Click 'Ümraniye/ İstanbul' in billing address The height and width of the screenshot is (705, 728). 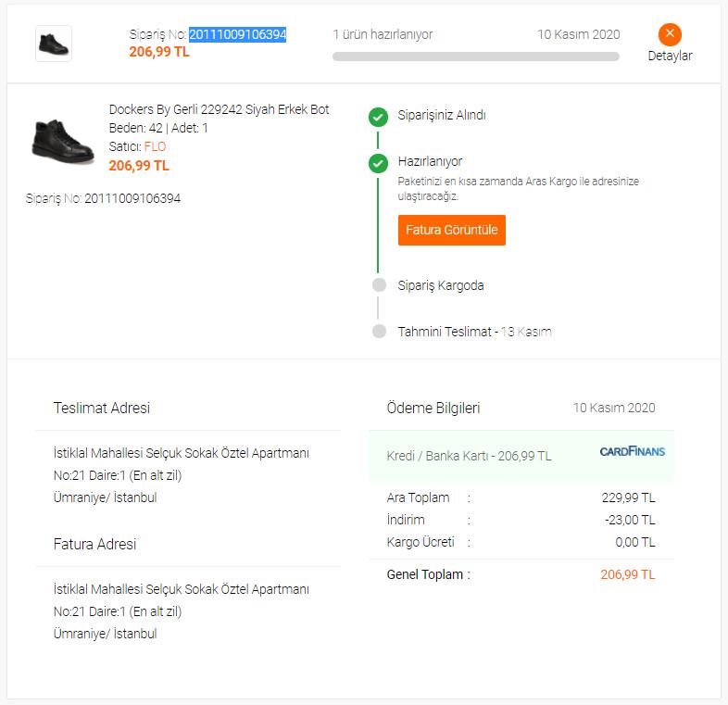(105, 634)
